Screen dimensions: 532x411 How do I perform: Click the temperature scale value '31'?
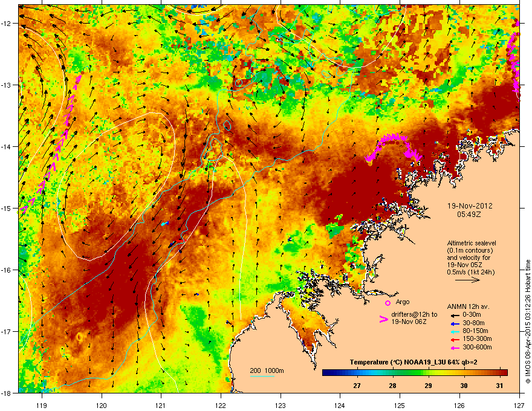pyautogui.click(x=499, y=386)
